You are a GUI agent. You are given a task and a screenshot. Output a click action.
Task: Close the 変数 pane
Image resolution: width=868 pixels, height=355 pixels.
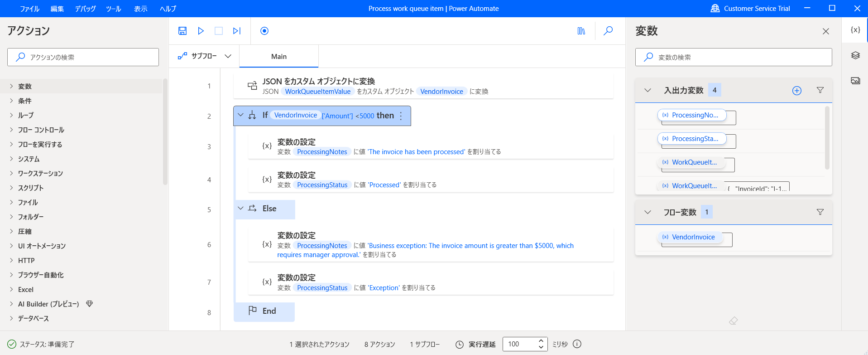pyautogui.click(x=826, y=31)
